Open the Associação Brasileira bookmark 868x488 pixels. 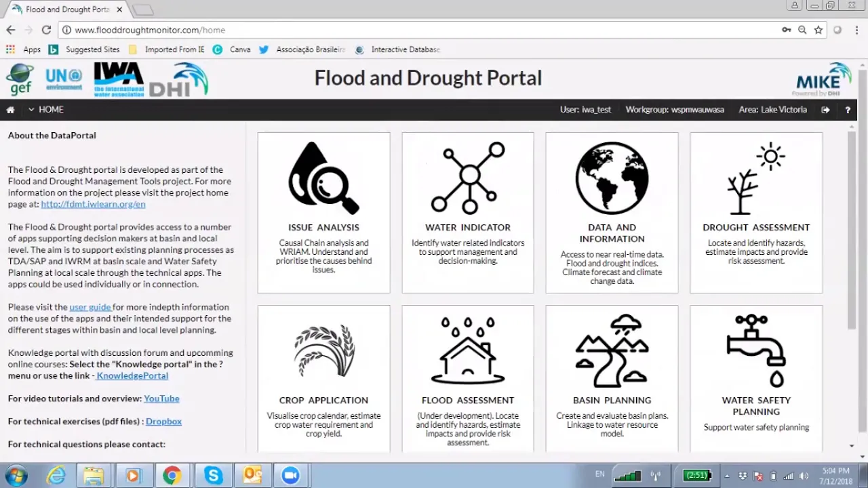(x=302, y=49)
